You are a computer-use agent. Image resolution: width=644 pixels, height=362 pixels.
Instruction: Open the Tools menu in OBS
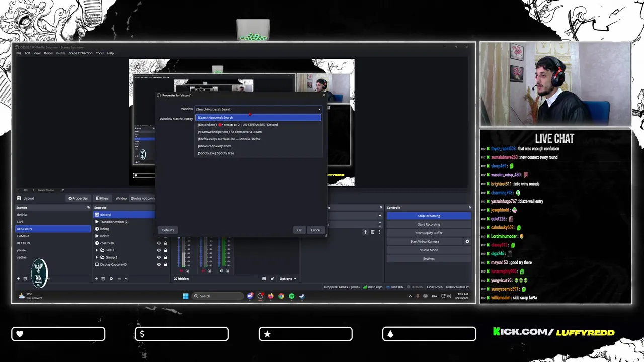click(100, 53)
